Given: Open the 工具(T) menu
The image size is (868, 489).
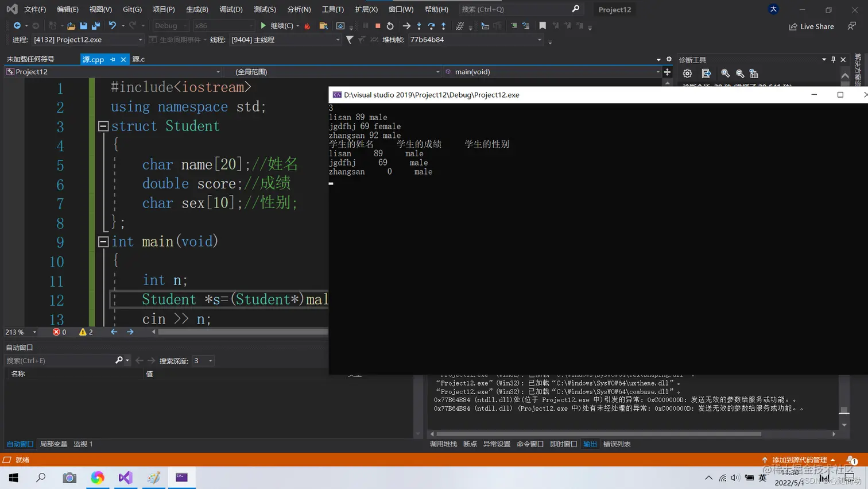Looking at the screenshot, I should coord(332,9).
